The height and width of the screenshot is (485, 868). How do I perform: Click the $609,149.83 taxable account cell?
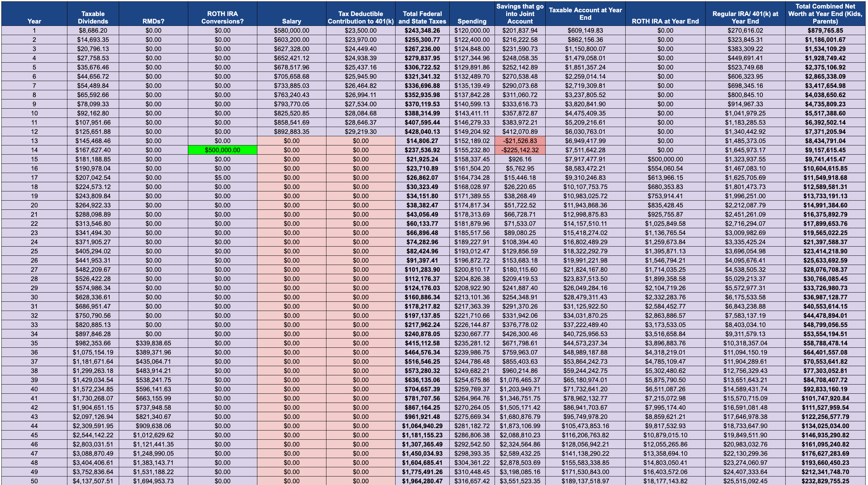pyautogui.click(x=585, y=30)
